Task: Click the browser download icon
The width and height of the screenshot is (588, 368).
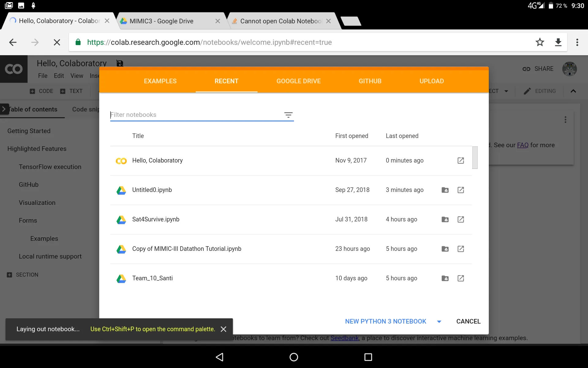Action: [x=558, y=42]
